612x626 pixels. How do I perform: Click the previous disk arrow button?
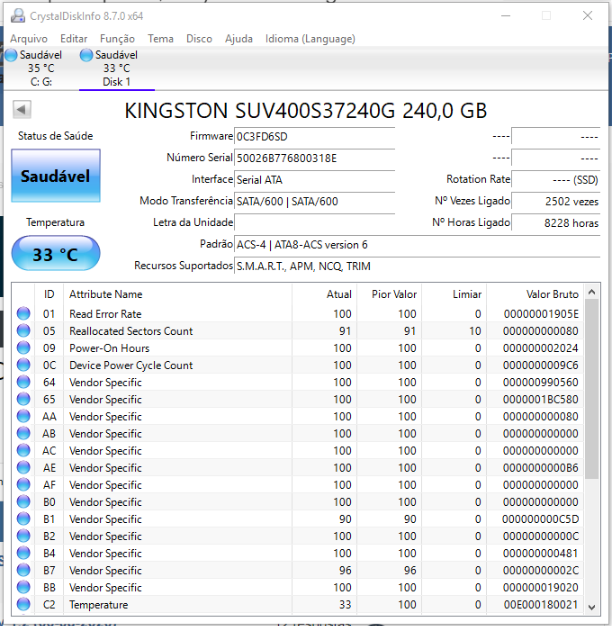(x=22, y=109)
